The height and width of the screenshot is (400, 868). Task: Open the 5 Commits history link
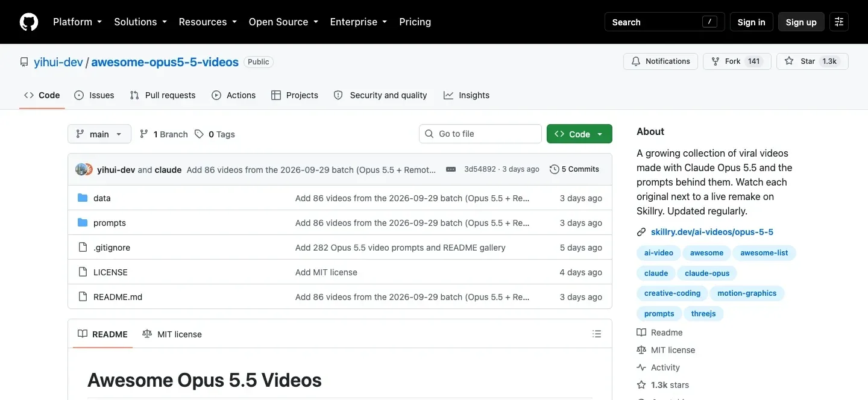(574, 169)
